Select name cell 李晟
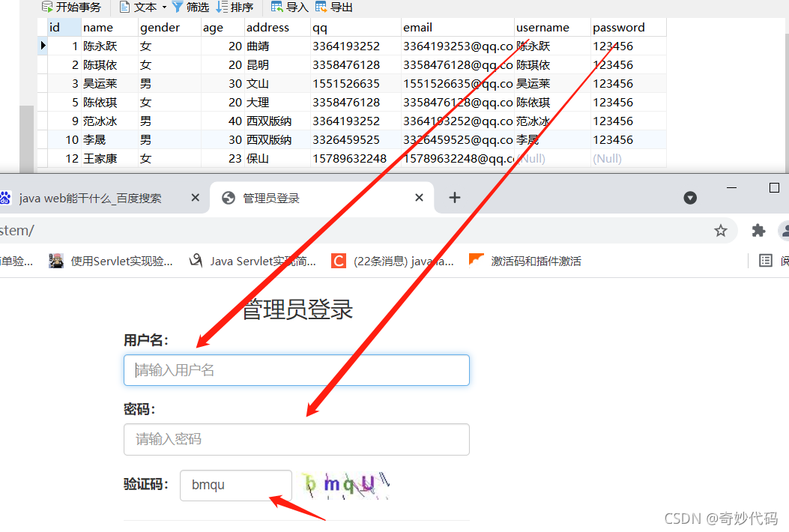This screenshot has width=789, height=532. (x=109, y=139)
